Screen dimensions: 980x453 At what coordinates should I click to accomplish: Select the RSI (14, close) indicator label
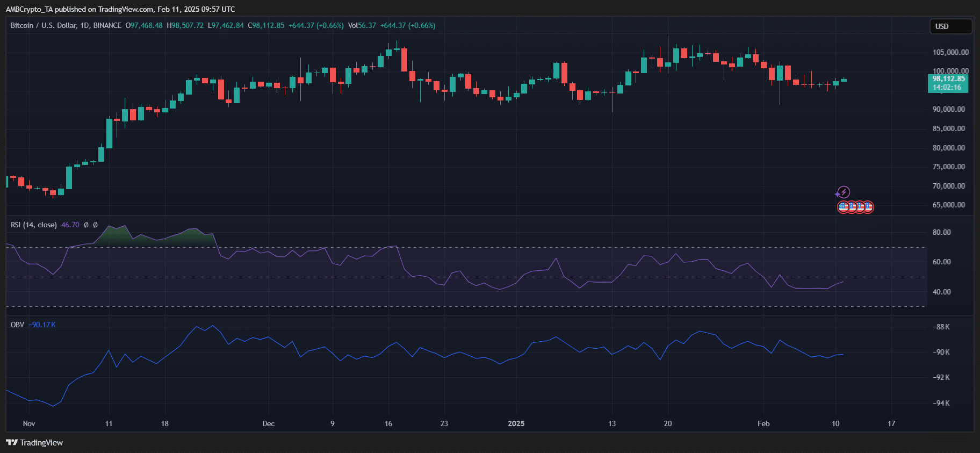33,225
